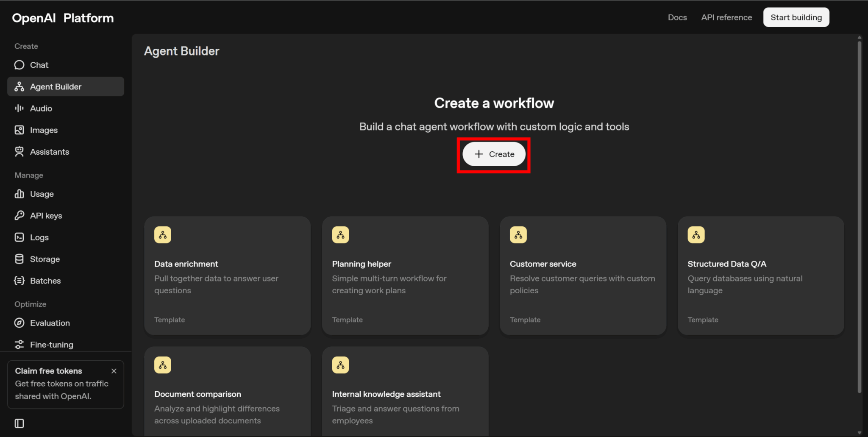Click the Assistants robot icon

tap(19, 152)
